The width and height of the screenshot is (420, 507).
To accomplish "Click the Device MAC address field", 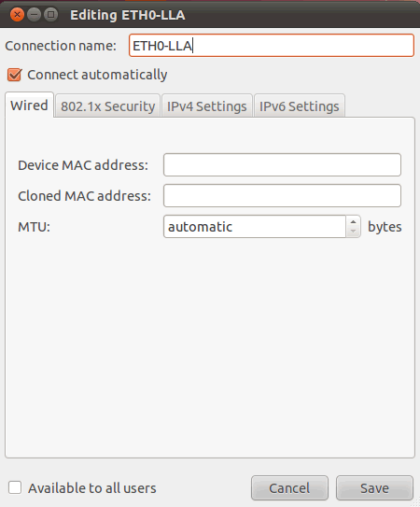I will pyautogui.click(x=282, y=165).
